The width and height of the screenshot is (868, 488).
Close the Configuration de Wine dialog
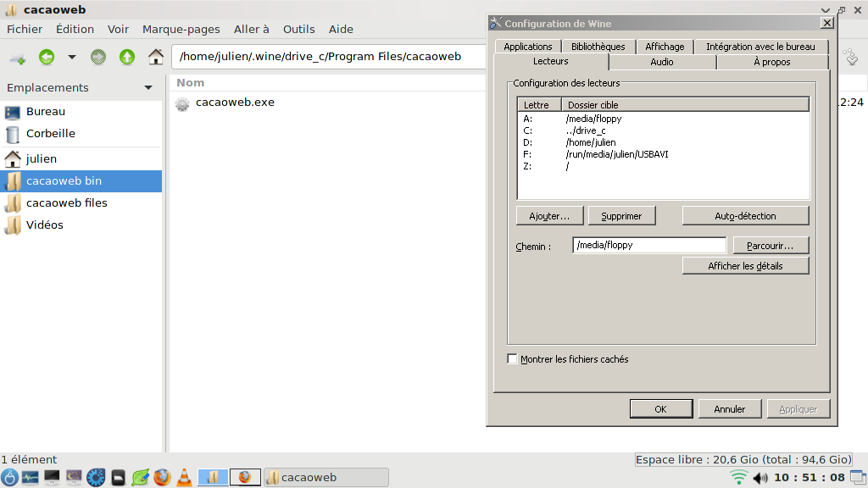(827, 23)
